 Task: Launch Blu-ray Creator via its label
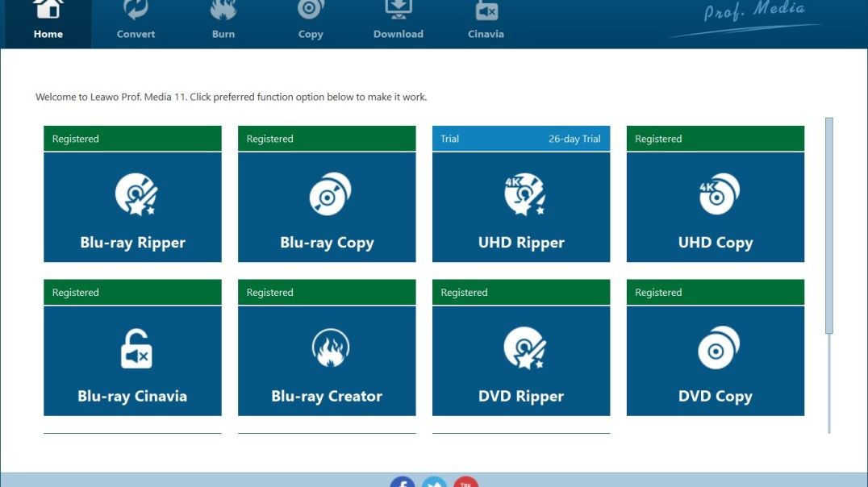[x=327, y=396]
